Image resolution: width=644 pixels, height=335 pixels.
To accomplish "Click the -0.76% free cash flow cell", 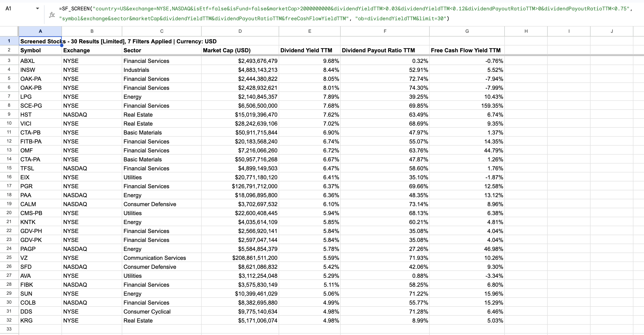I will (x=467, y=61).
